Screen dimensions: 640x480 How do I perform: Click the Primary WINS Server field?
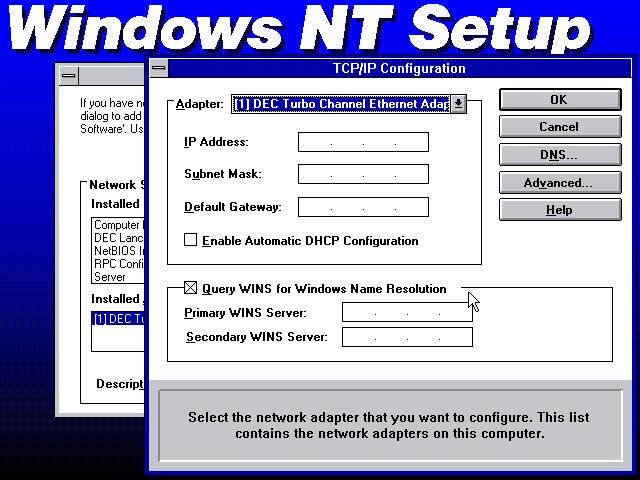point(407,313)
